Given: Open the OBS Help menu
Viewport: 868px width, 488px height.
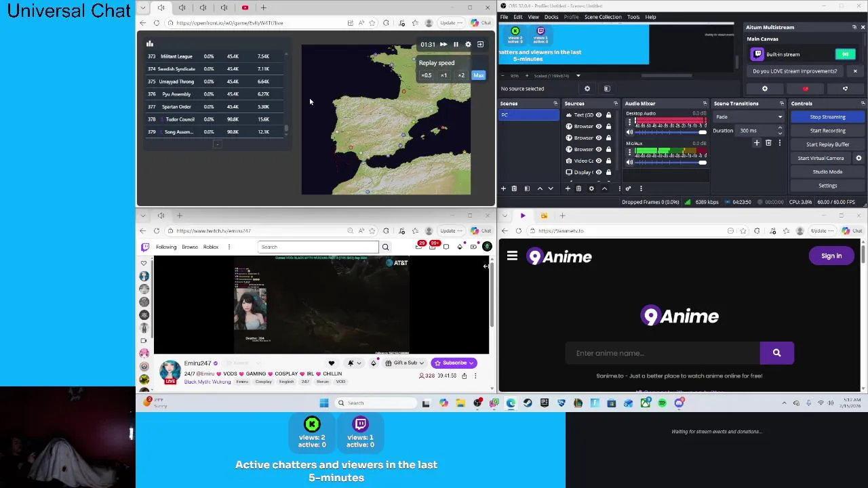Looking at the screenshot, I should (x=650, y=17).
